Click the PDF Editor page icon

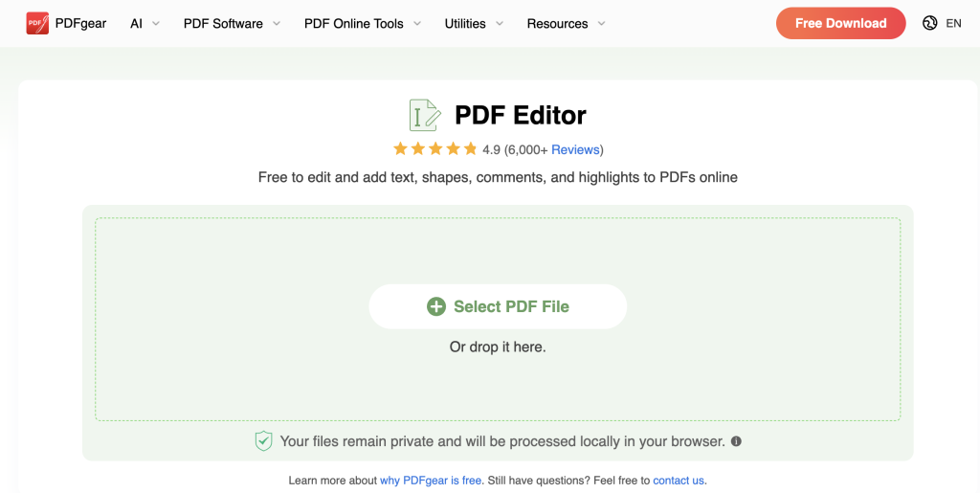click(x=424, y=115)
